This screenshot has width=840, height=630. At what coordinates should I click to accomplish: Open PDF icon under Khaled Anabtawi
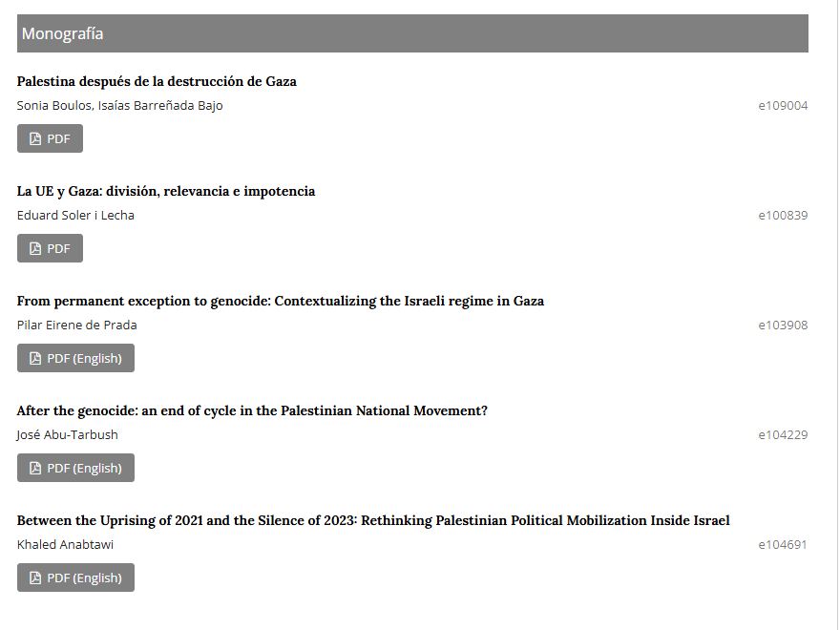(35, 578)
